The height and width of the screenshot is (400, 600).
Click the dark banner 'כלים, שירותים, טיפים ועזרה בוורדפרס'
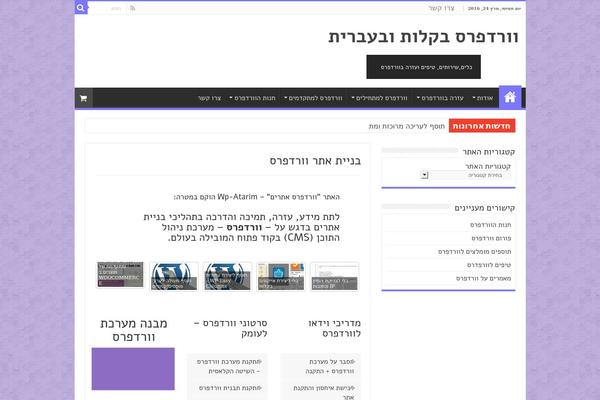424,67
